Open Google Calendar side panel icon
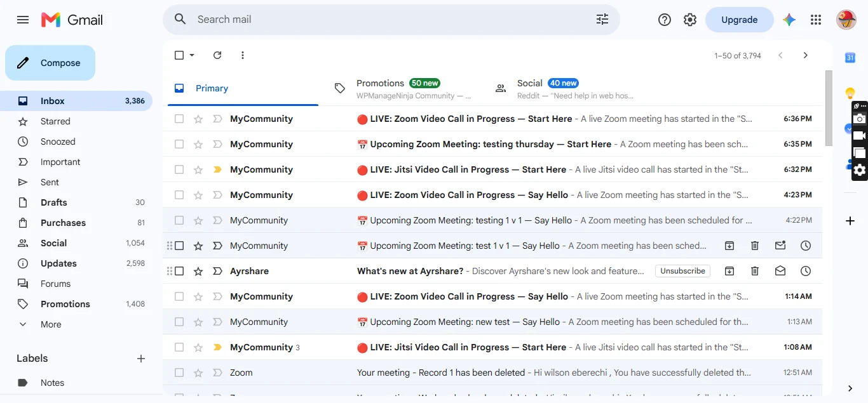 click(850, 58)
